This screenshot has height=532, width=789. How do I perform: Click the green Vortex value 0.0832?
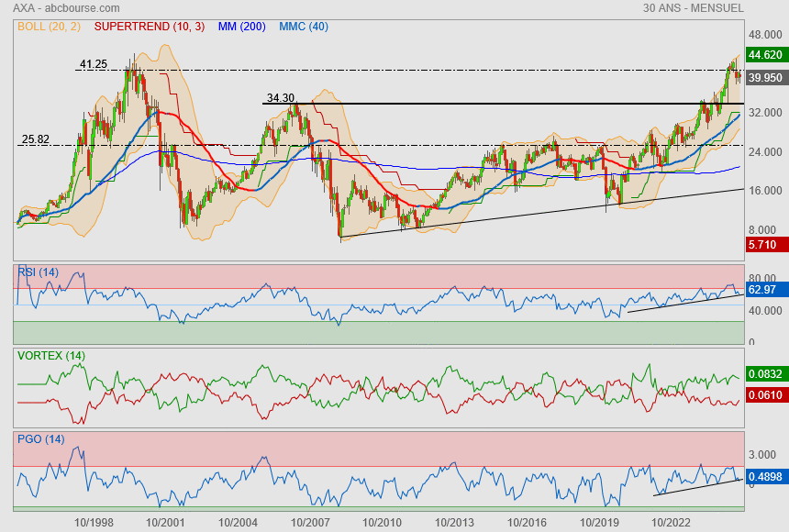pyautogui.click(x=765, y=374)
